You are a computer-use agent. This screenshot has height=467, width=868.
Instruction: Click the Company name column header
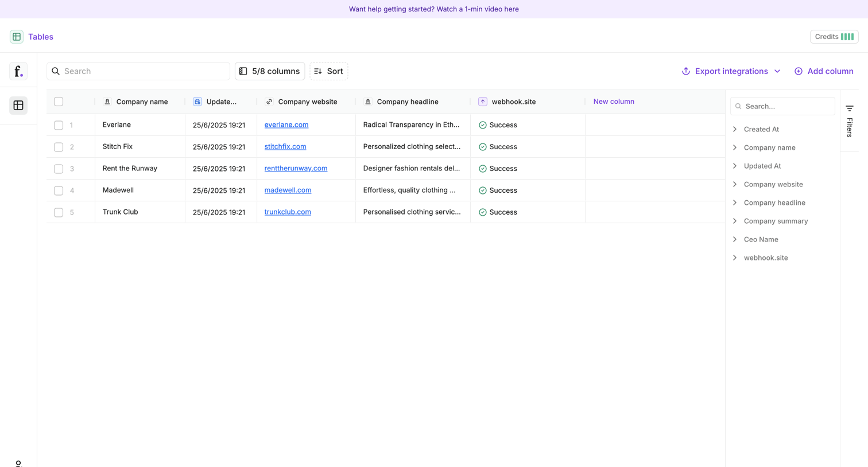[140, 102]
